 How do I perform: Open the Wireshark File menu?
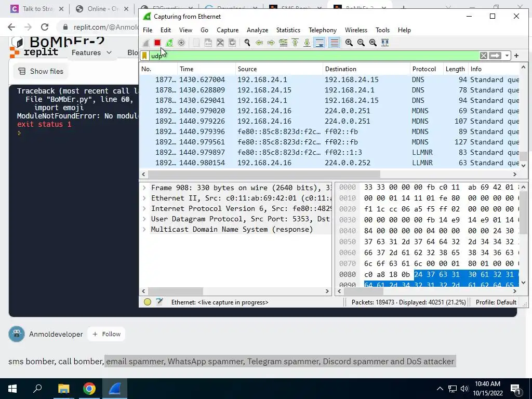point(148,30)
